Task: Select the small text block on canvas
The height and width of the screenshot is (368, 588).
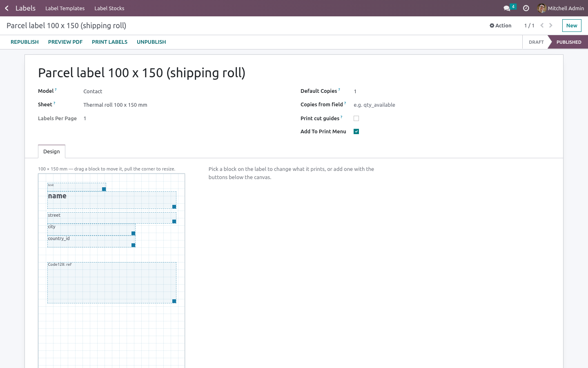Action: pyautogui.click(x=77, y=187)
